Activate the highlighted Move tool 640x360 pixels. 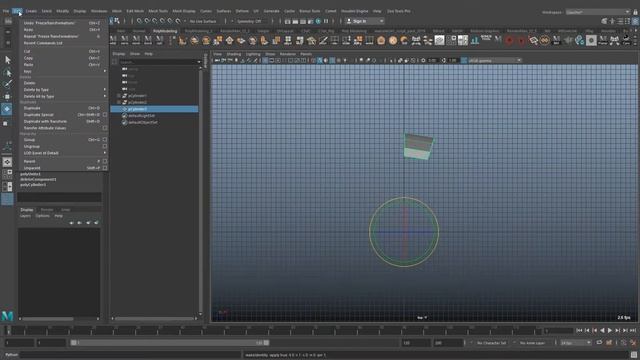[x=7, y=109]
